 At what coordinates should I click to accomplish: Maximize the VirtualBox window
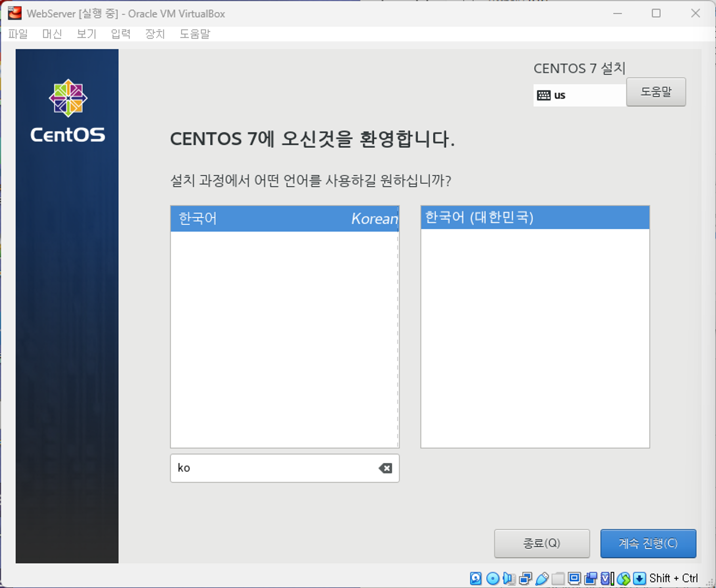[x=656, y=13]
